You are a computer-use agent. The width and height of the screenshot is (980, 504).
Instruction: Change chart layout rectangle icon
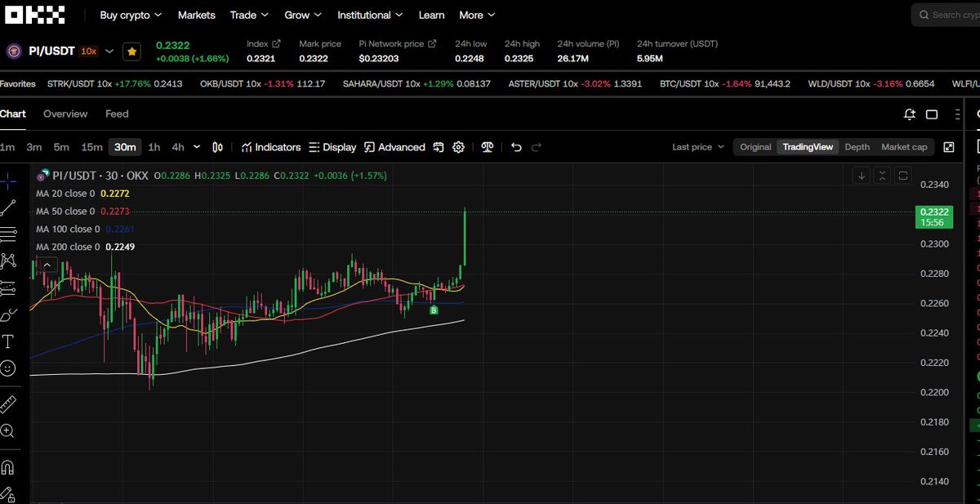pos(933,114)
